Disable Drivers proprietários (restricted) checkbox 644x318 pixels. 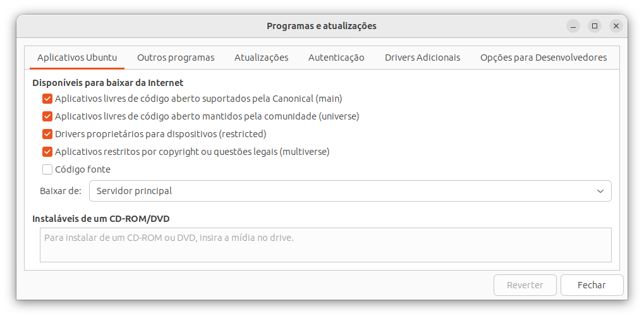pyautogui.click(x=47, y=134)
